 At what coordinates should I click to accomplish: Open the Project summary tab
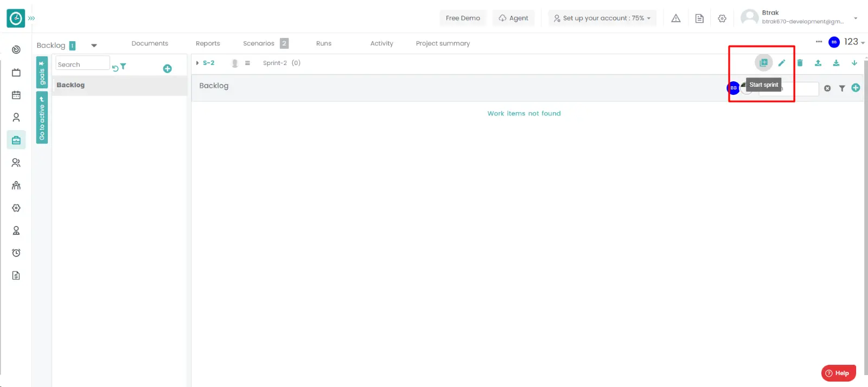pyautogui.click(x=443, y=43)
